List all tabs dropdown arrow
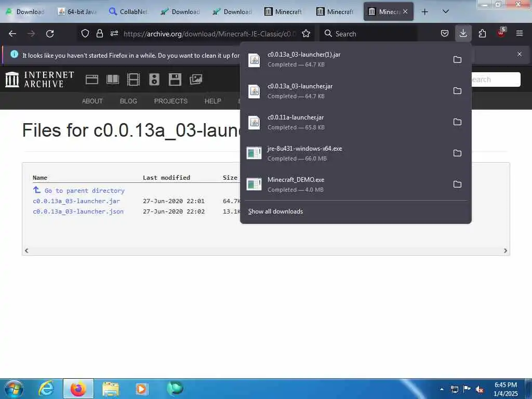The image size is (532, 399). coord(446,12)
